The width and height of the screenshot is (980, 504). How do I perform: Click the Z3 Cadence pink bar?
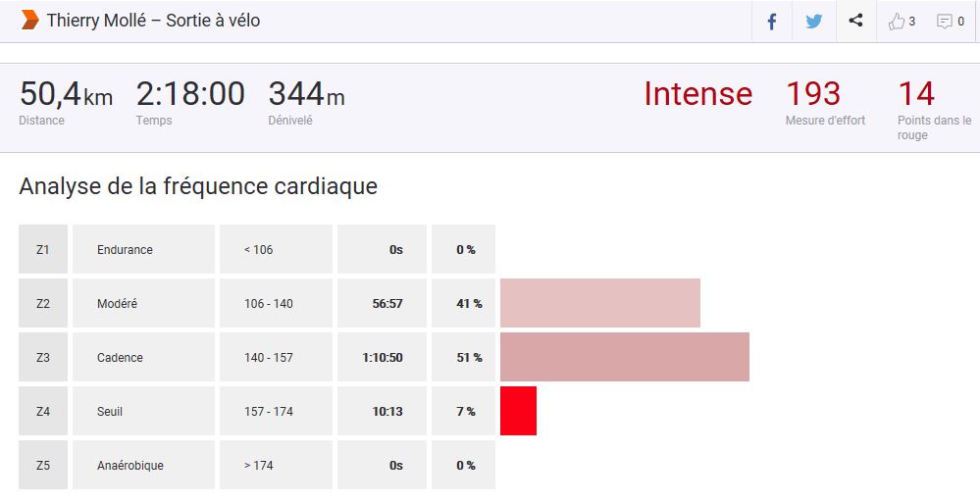[625, 357]
